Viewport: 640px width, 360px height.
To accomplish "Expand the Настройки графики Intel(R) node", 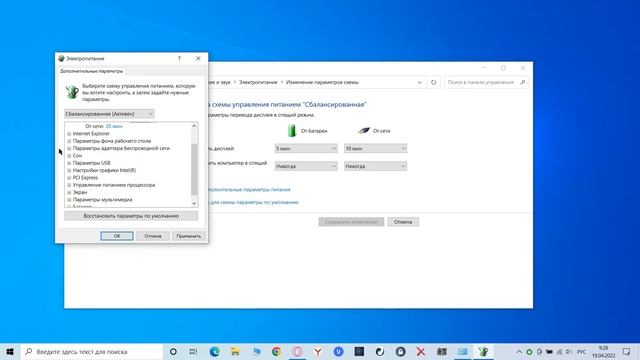I will [69, 171].
